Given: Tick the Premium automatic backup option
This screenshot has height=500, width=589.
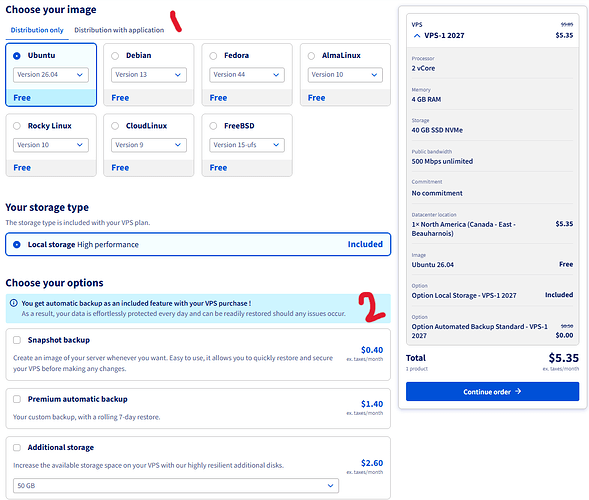Looking at the screenshot, I should tap(17, 399).
